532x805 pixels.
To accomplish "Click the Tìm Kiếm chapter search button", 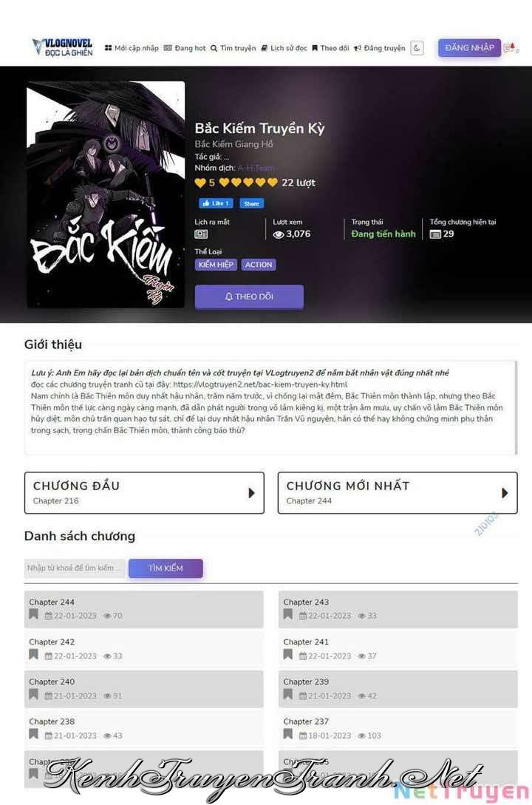I will [166, 568].
